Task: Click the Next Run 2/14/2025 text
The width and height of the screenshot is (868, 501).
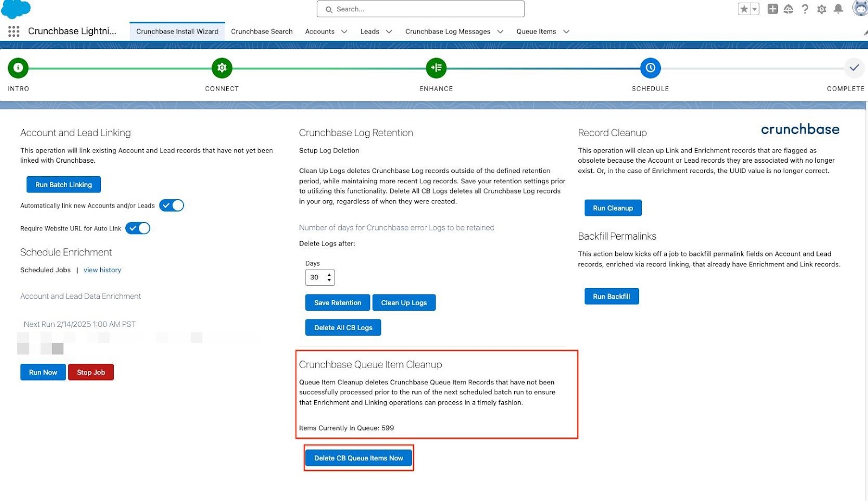Action: point(79,324)
